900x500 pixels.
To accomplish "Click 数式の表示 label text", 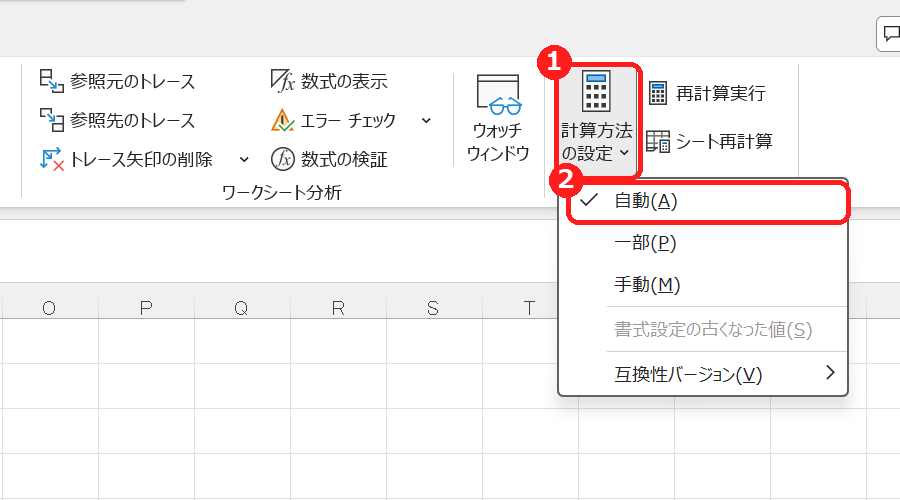I will tap(344, 82).
